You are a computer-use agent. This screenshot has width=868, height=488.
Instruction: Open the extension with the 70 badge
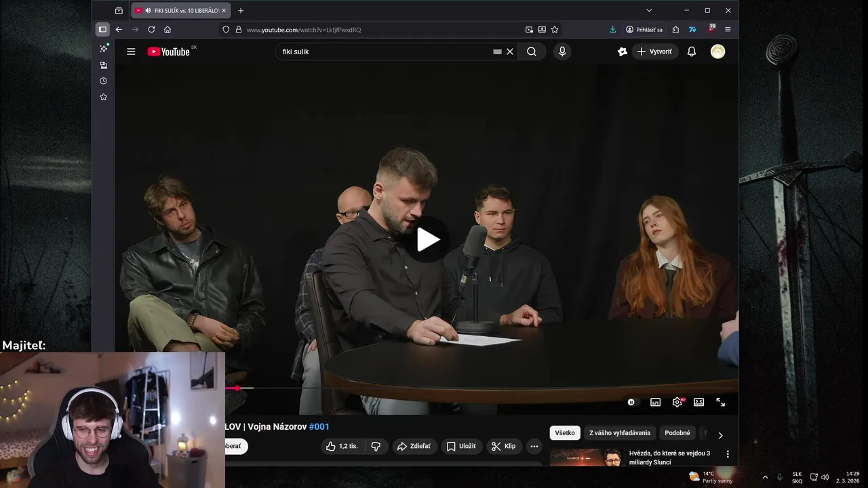711,29
